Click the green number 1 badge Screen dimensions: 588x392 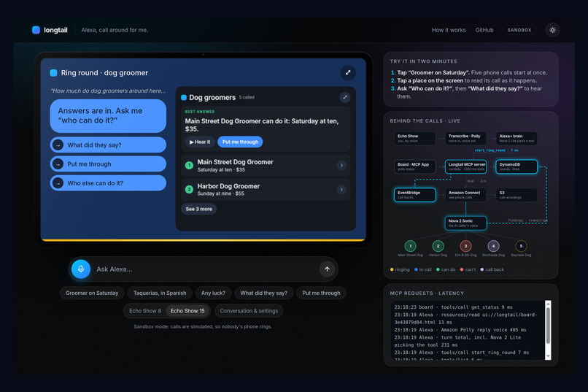tap(190, 165)
